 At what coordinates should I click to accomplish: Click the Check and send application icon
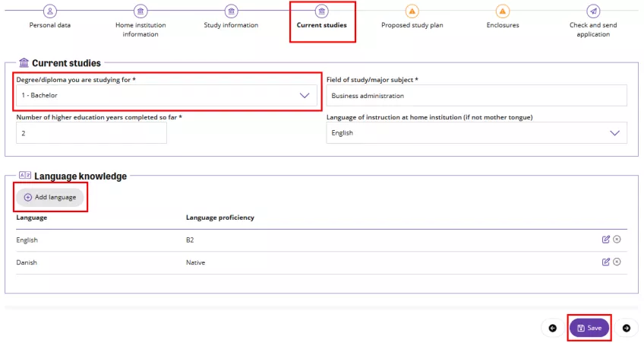[593, 11]
